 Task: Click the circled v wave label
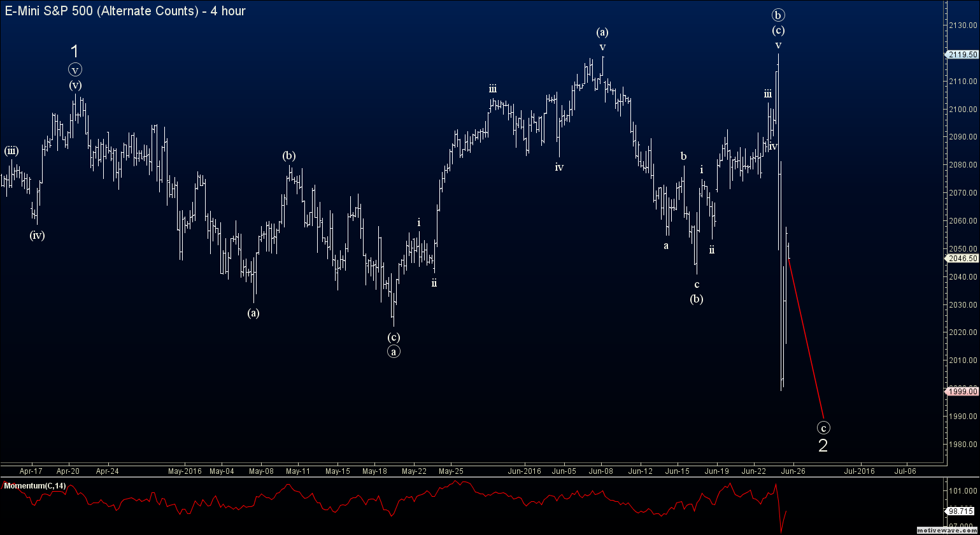point(76,70)
